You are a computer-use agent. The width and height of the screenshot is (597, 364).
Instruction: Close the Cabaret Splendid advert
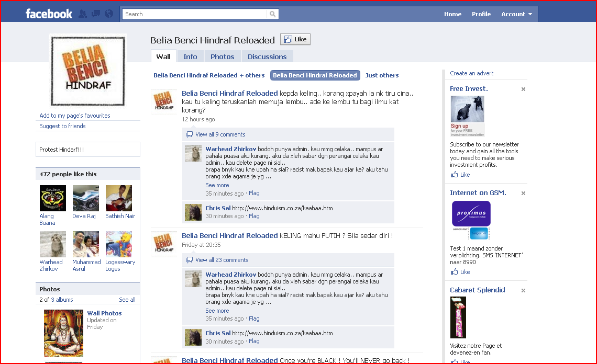(x=523, y=291)
